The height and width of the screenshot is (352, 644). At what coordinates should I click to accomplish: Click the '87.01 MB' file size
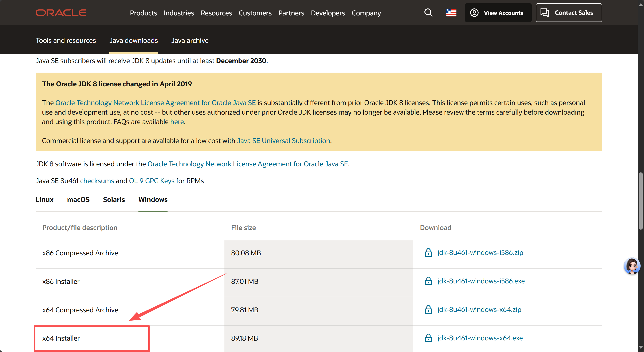click(x=244, y=282)
